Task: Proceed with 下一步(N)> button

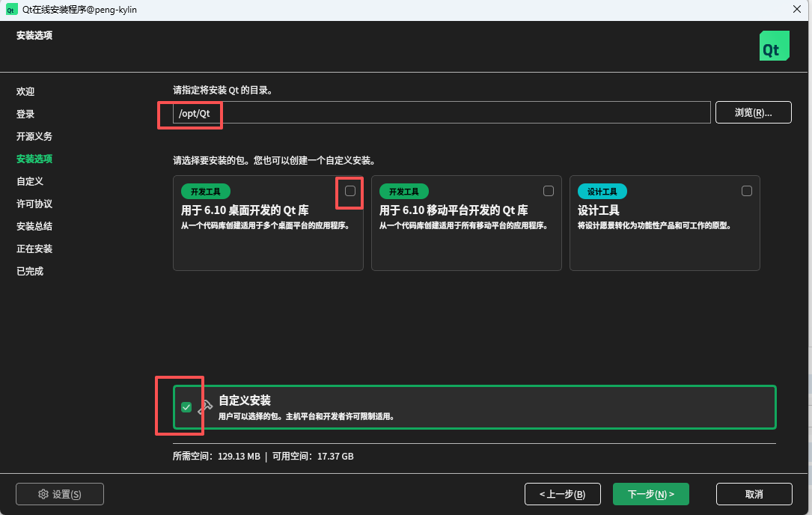Action: 651,494
